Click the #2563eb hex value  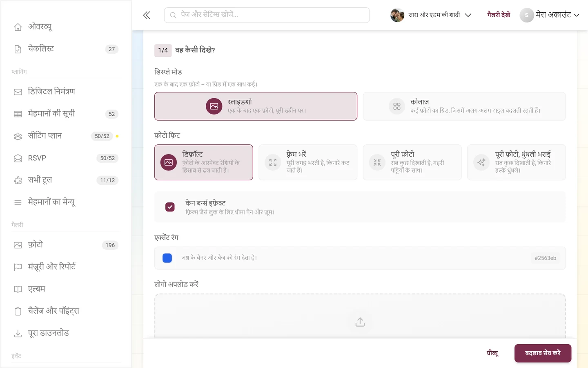[545, 258]
